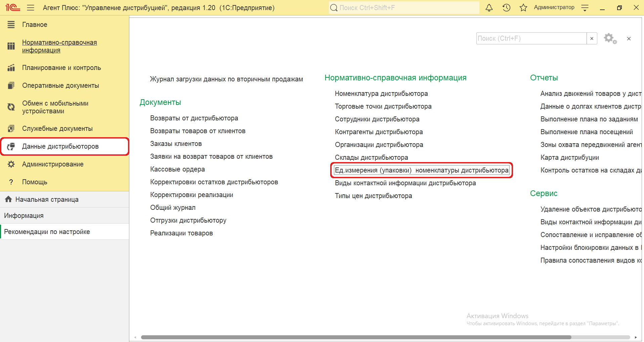
Task: Open Карта дистрибуции report
Action: [570, 157]
